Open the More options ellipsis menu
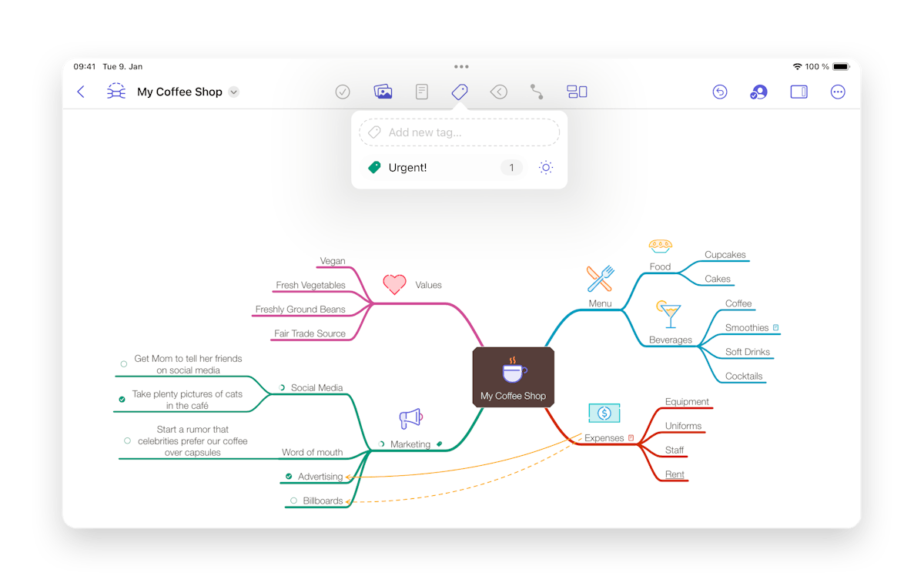This screenshot has width=924, height=586. point(838,92)
